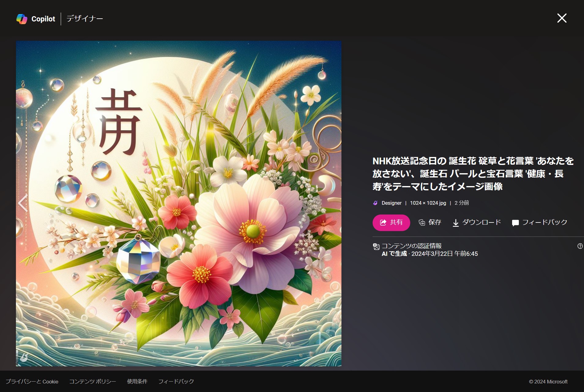Click フィードバック link in footer
Image resolution: width=584 pixels, height=392 pixels.
coord(176,382)
